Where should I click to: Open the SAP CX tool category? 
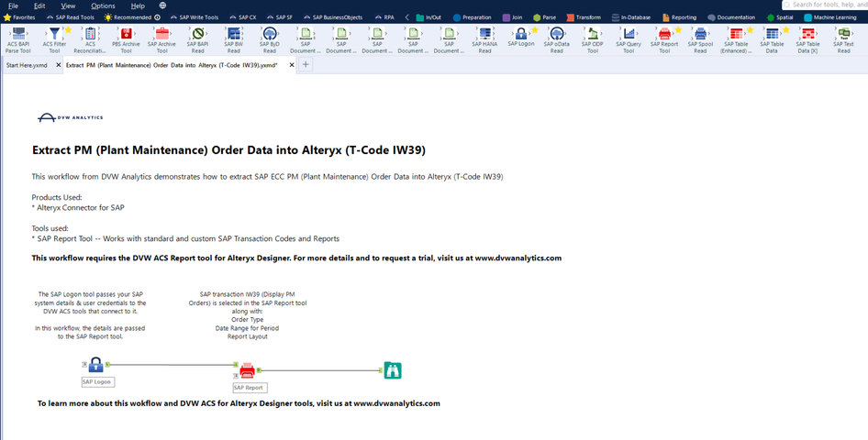[243, 17]
